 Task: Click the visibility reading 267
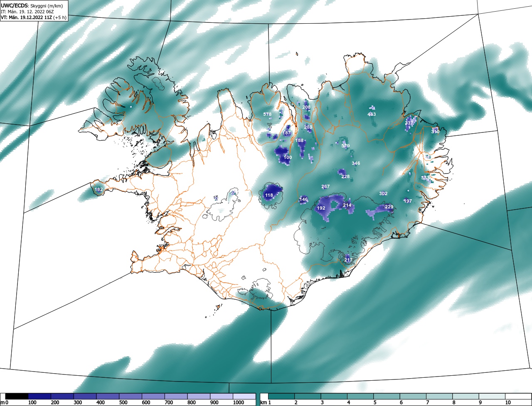click(x=325, y=187)
